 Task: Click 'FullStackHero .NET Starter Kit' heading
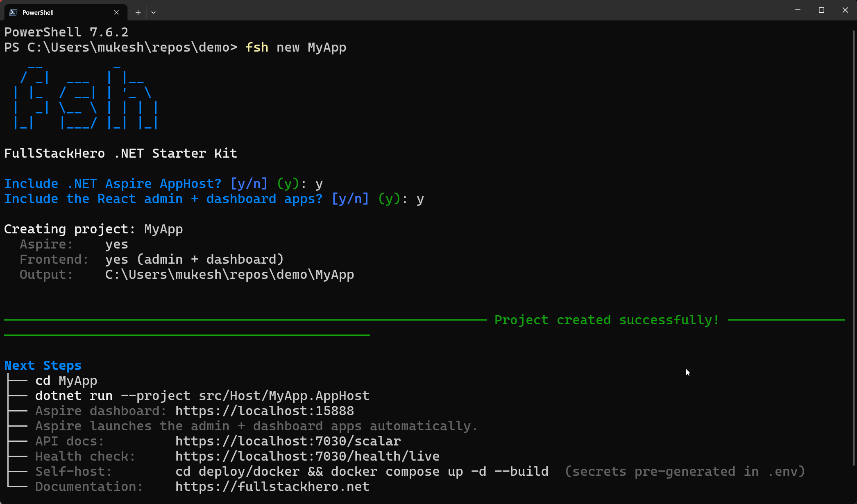(120, 154)
